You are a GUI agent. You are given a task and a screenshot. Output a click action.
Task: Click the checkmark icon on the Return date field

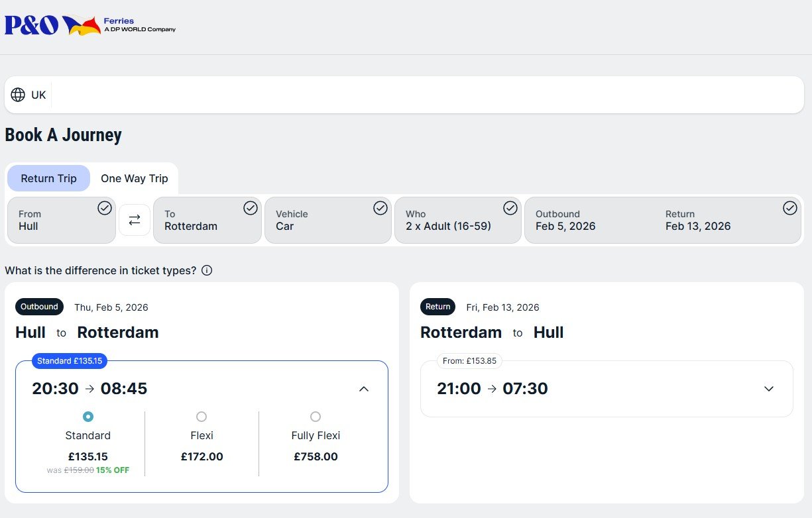(790, 207)
